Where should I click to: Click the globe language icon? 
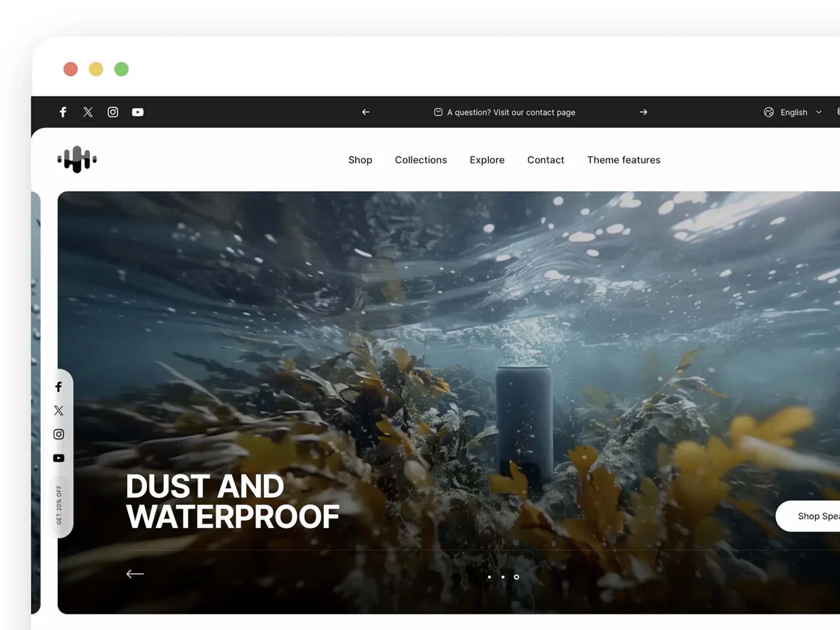(x=769, y=112)
